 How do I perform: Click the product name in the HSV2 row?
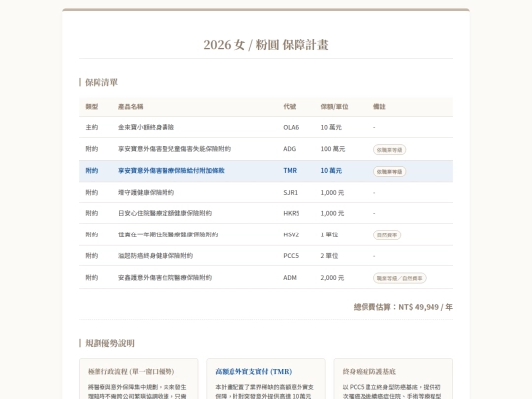(x=167, y=234)
